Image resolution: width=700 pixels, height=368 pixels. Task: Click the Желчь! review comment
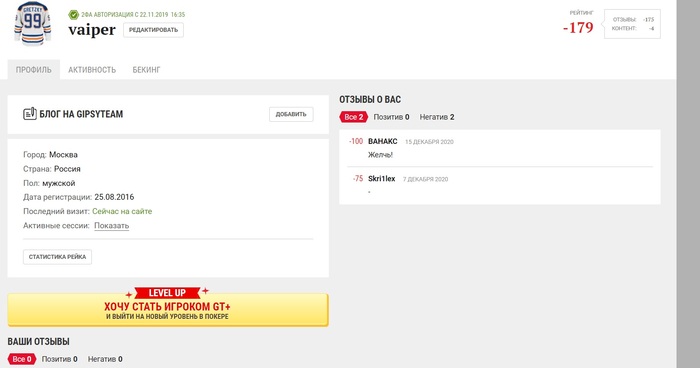(x=380, y=155)
